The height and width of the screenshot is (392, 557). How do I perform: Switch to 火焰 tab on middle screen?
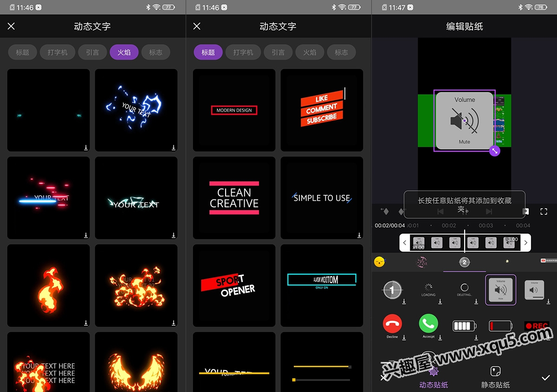(310, 52)
